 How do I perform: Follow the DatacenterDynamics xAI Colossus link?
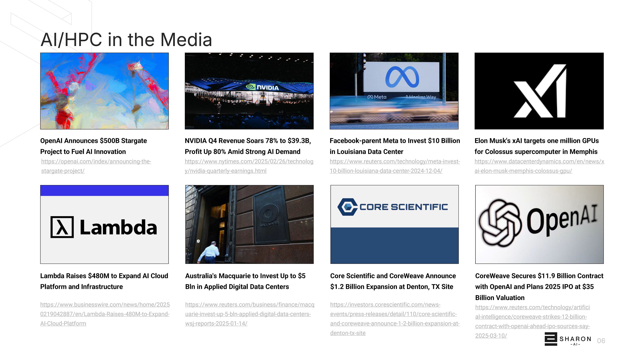(x=539, y=162)
